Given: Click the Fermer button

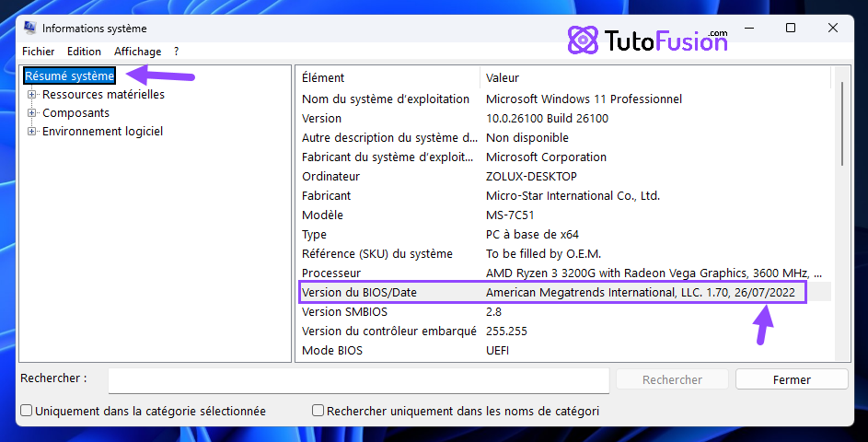Looking at the screenshot, I should (x=792, y=380).
